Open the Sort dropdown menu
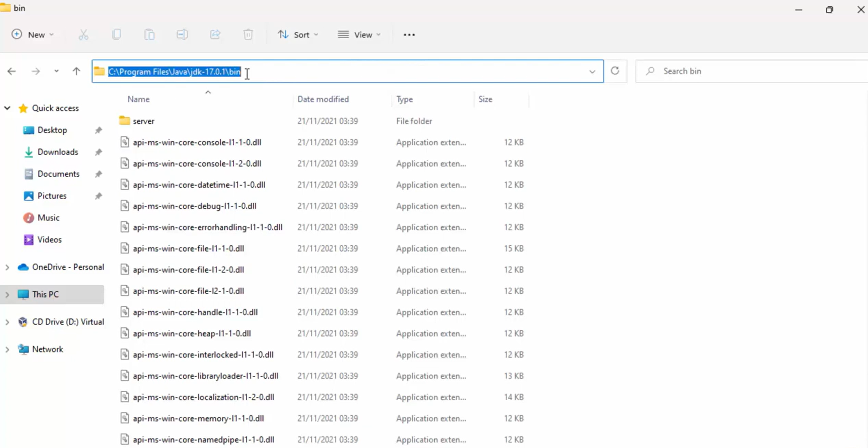Screen dimensions: 868x448 [298, 35]
